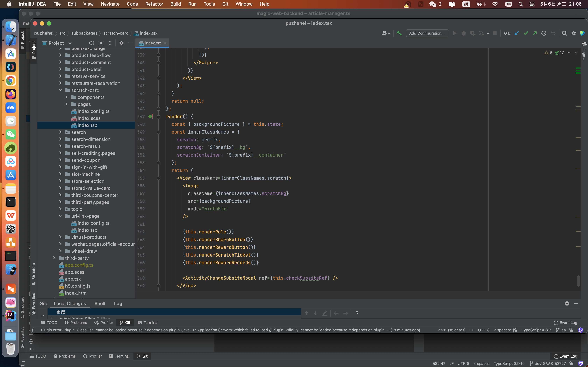Click the Git Commit checkmark icon
The height and width of the screenshot is (367, 588).
point(526,33)
